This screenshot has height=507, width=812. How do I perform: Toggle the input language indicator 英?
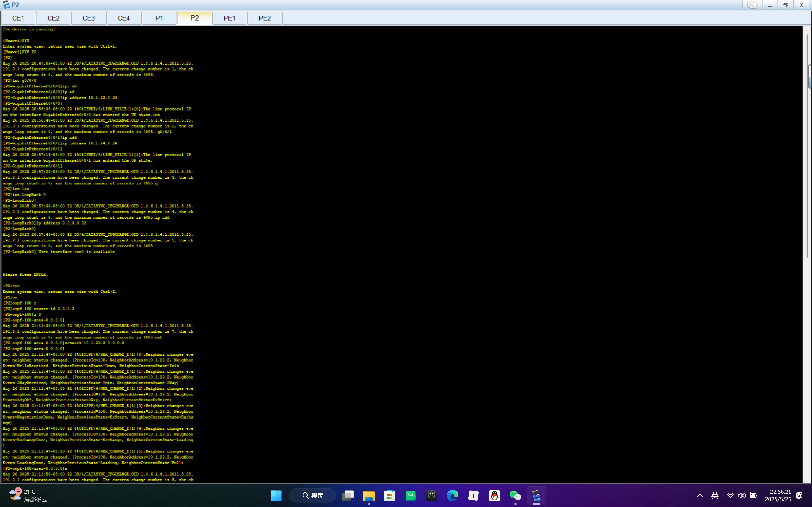[715, 496]
